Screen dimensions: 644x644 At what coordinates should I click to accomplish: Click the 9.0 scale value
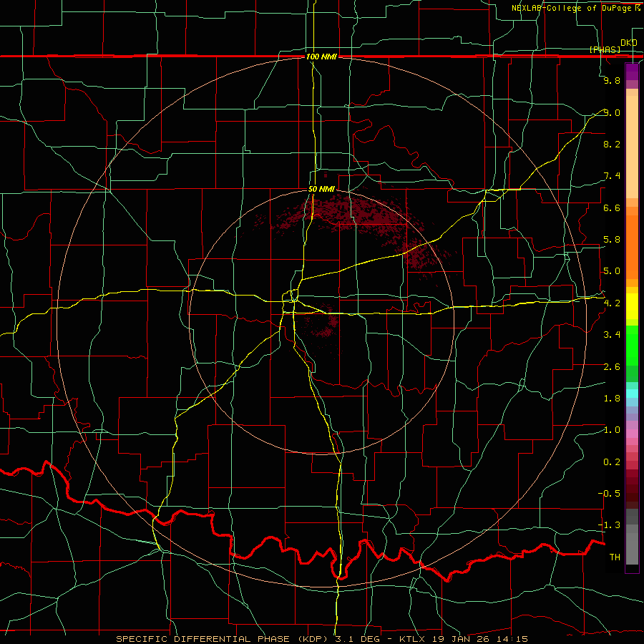point(612,112)
